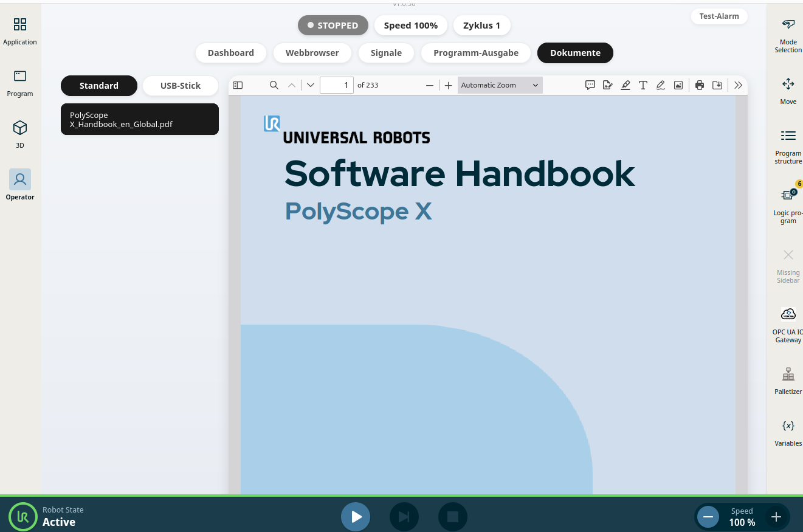The height and width of the screenshot is (532, 803).
Task: Zoom in the PDF document
Action: click(x=448, y=85)
